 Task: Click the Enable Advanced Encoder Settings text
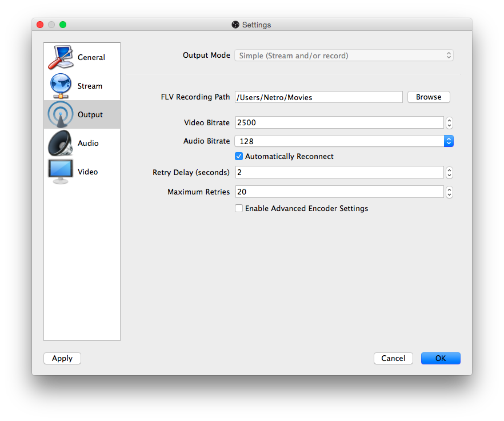pyautogui.click(x=307, y=209)
